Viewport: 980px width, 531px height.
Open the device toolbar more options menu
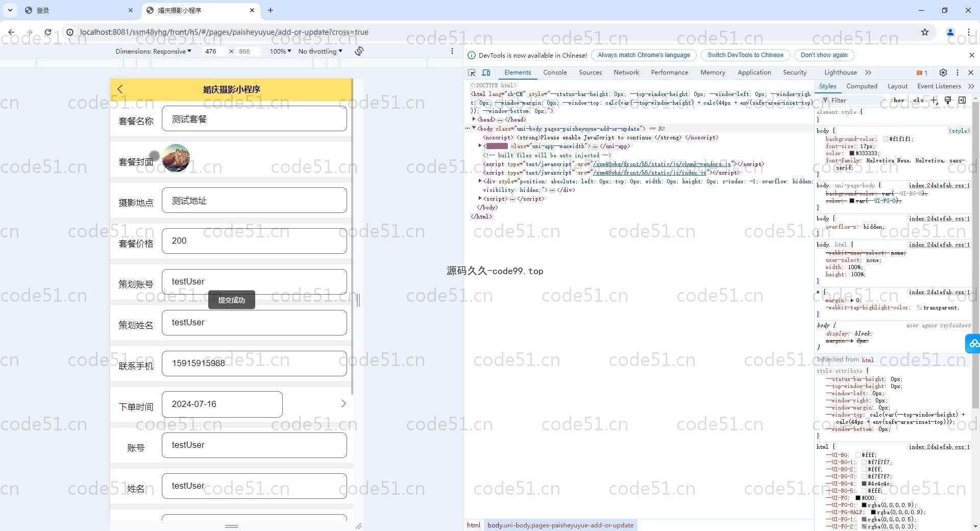coord(452,51)
